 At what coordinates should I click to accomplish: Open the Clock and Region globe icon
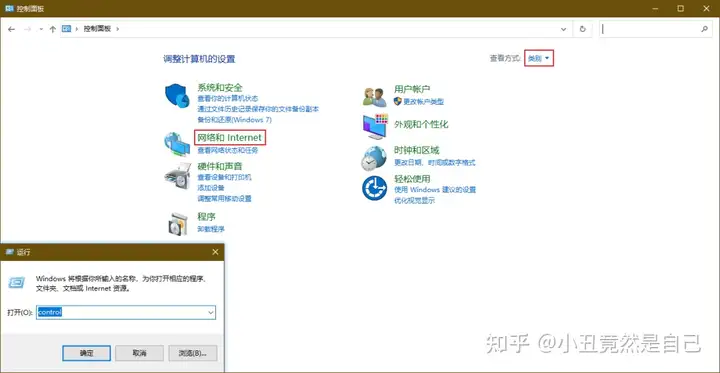[374, 158]
